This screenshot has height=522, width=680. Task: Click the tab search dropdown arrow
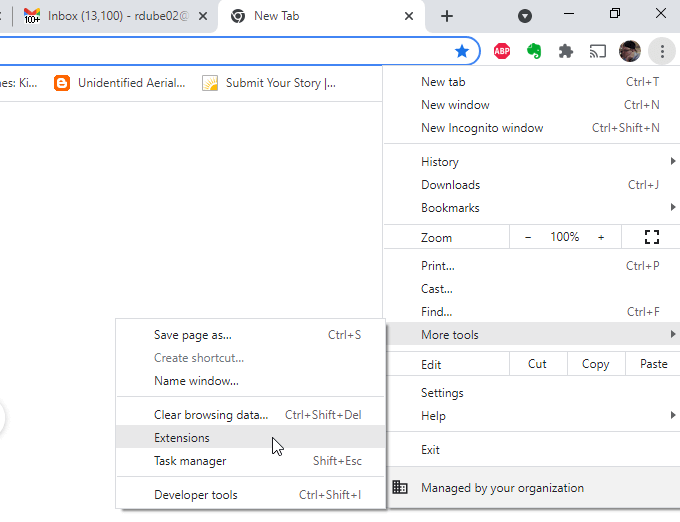point(525,16)
